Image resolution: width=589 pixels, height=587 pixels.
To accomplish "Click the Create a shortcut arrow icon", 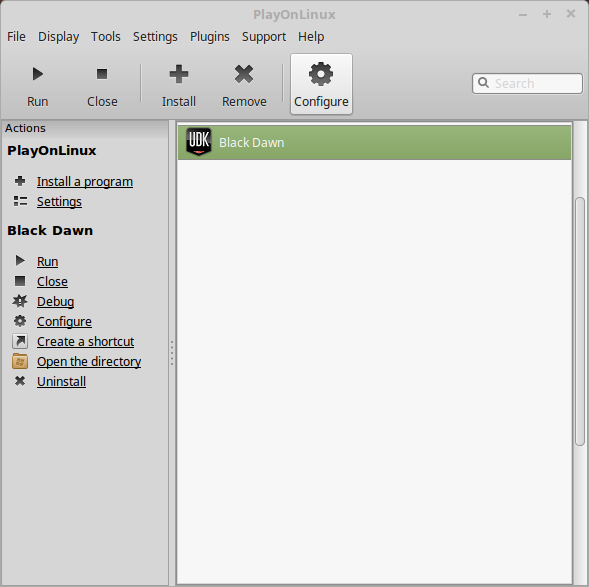I will [20, 341].
